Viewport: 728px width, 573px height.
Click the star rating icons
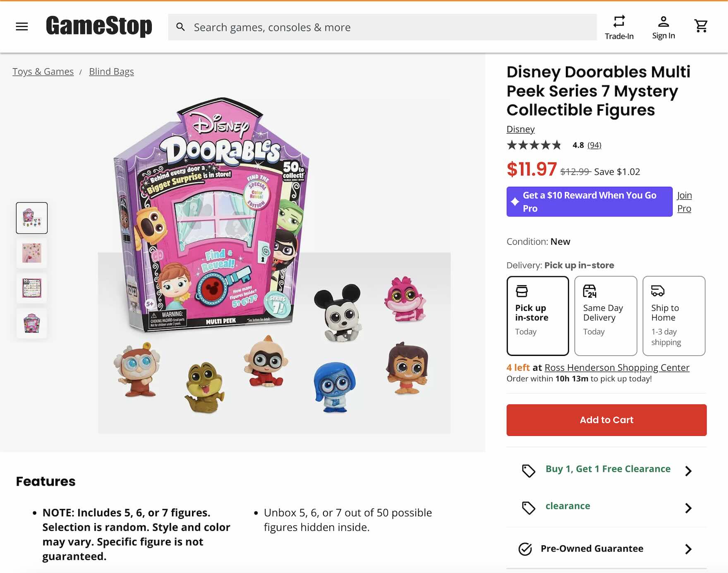coord(534,145)
